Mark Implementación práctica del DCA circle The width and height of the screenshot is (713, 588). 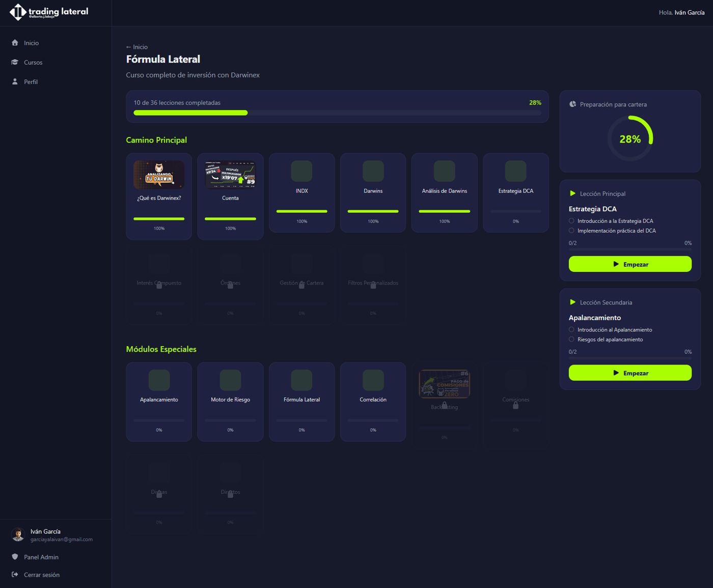pos(571,231)
